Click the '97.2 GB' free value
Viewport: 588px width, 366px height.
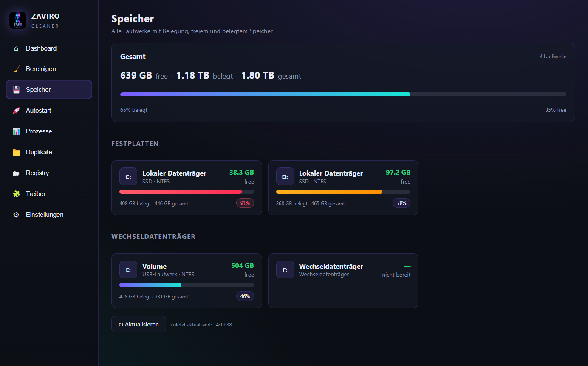pos(398,173)
